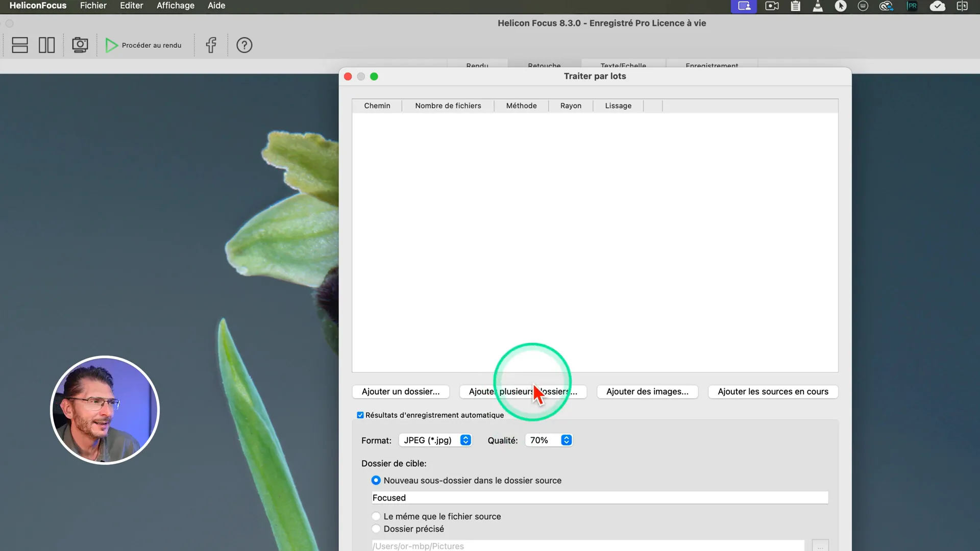Click Ajouter plusieurs dossiers button

pyautogui.click(x=523, y=392)
